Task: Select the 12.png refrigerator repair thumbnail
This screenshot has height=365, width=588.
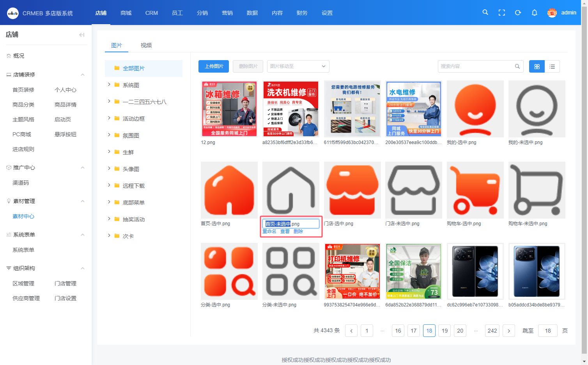Action: pyautogui.click(x=229, y=109)
